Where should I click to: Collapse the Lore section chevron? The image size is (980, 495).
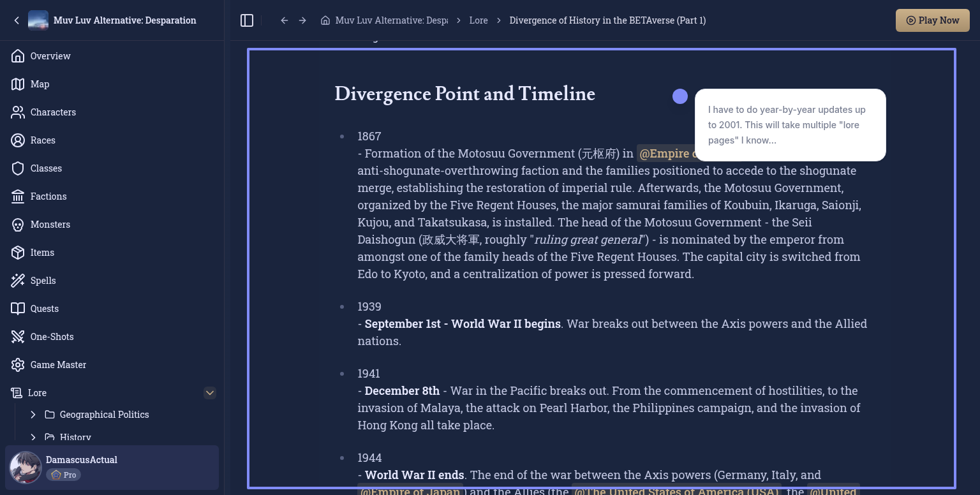(x=210, y=393)
